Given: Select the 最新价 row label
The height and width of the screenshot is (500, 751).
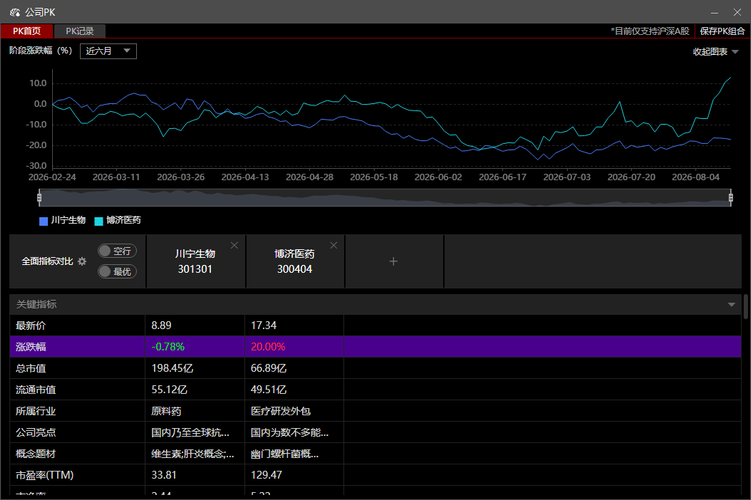Looking at the screenshot, I should pyautogui.click(x=31, y=326).
